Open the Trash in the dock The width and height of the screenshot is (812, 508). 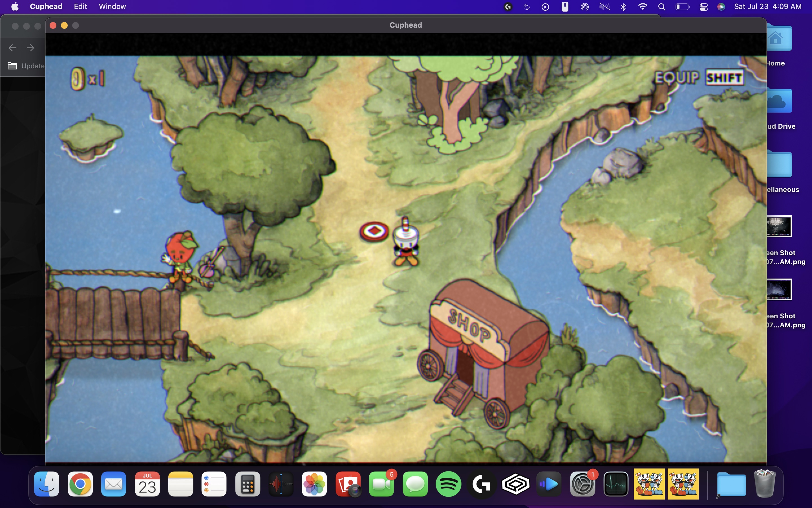pyautogui.click(x=765, y=484)
